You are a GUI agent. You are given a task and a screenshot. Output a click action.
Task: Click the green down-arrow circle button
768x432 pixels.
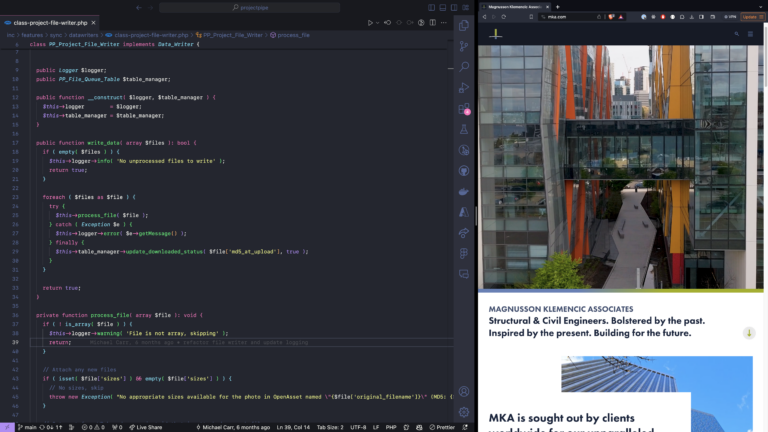(x=749, y=333)
